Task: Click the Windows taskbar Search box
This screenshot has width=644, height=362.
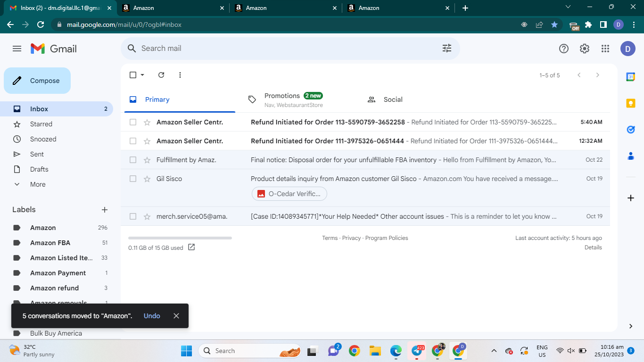Action: [x=250, y=351]
